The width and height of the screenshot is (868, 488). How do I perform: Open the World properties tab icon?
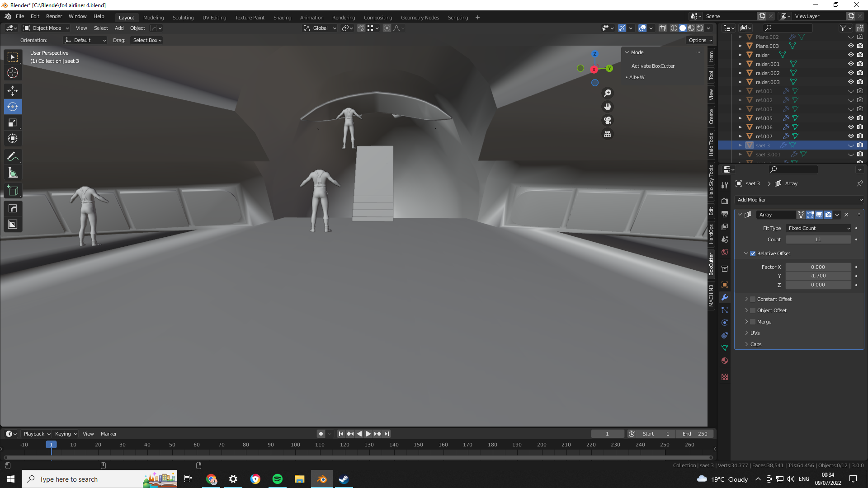725,252
